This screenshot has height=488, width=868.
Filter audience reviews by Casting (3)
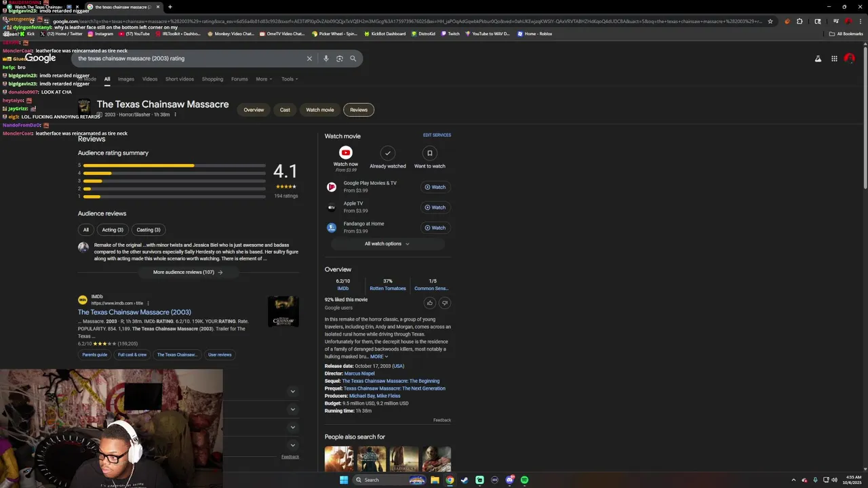point(149,230)
